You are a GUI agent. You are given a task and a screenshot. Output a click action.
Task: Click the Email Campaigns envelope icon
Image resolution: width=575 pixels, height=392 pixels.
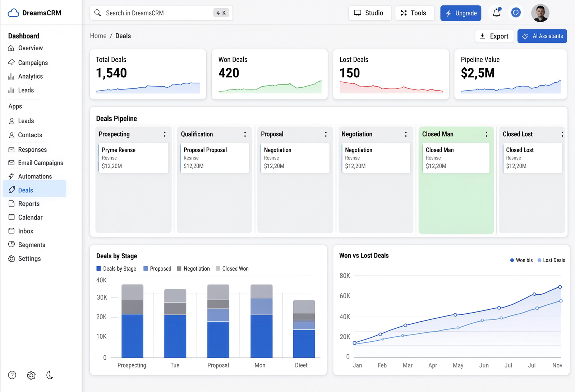point(11,163)
